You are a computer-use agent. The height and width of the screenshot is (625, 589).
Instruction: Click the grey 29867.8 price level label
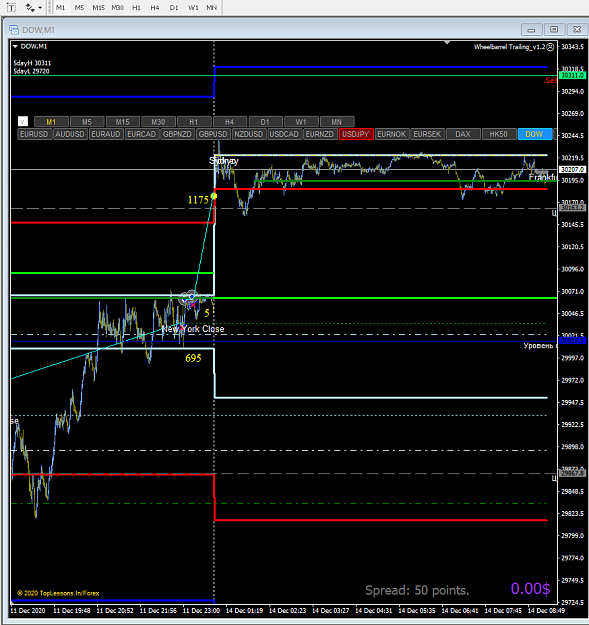coord(572,474)
